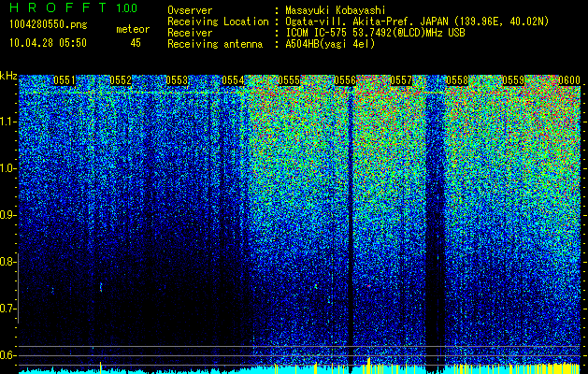Image resolution: width=588 pixels, height=374 pixels.
Task: Click the 0.7 kHz axis tick label
Action: click(x=7, y=309)
